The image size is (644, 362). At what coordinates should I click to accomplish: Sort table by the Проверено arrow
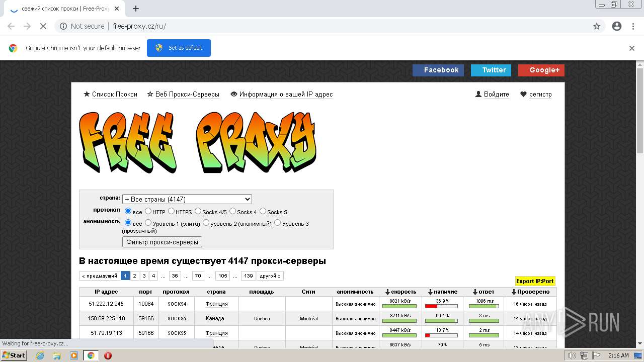(514, 292)
